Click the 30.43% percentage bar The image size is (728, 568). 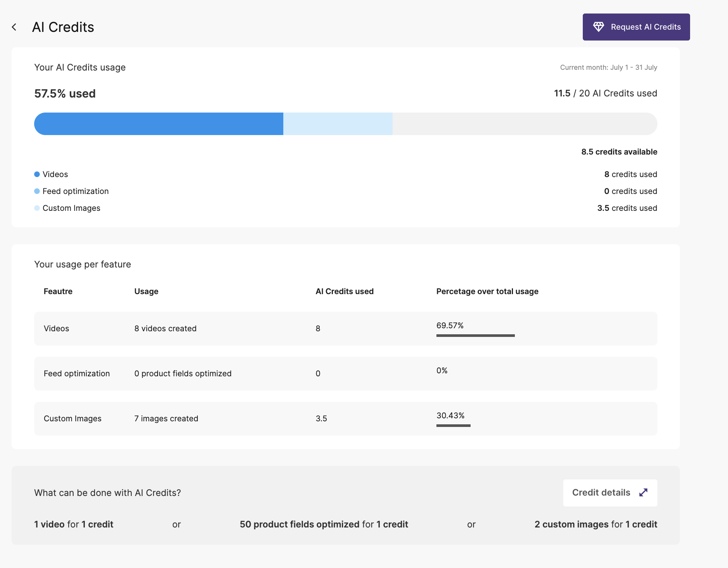[453, 425]
